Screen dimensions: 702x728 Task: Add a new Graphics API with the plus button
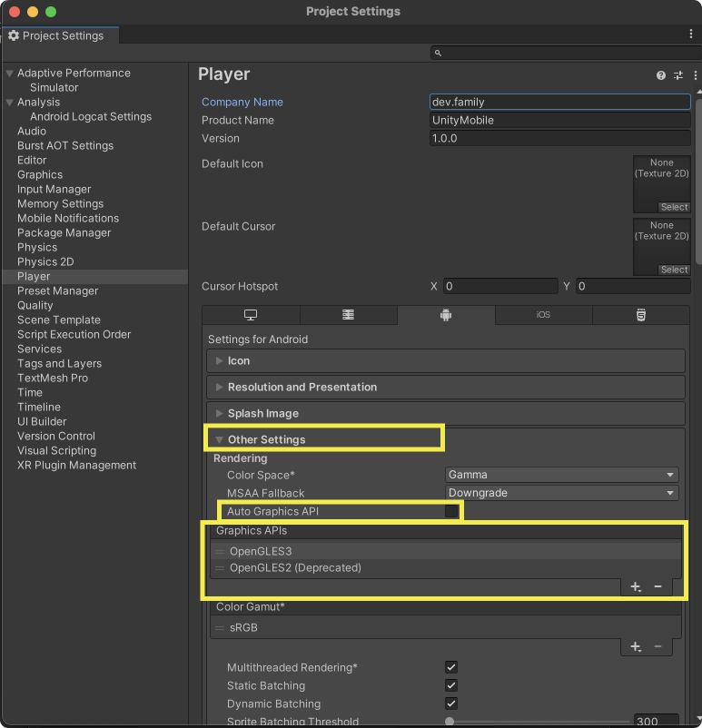(636, 587)
